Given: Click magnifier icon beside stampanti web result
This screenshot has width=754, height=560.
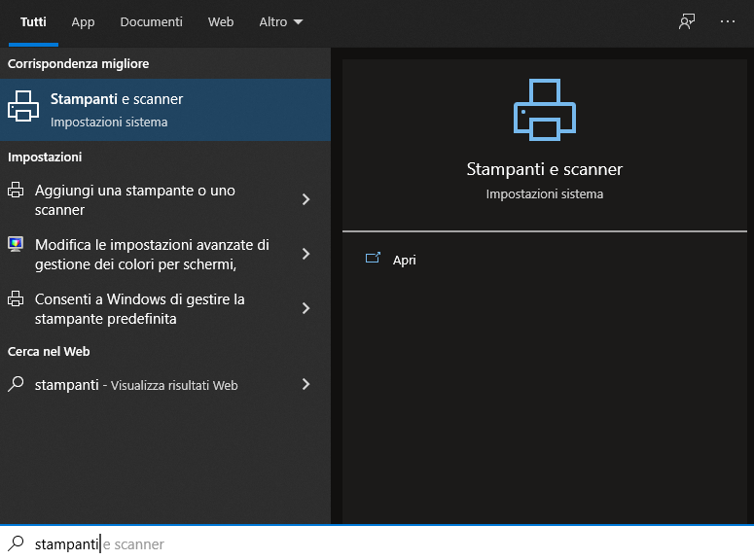Looking at the screenshot, I should 16,384.
